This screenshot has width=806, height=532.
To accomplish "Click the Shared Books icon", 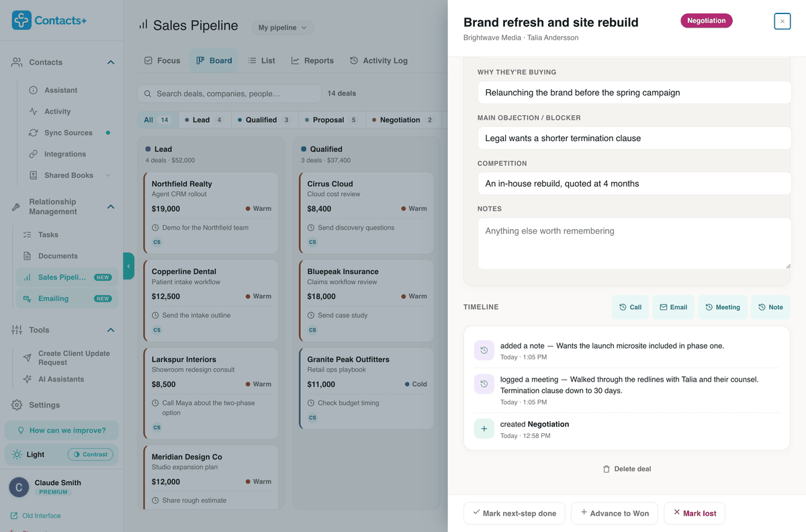I will click(33, 175).
